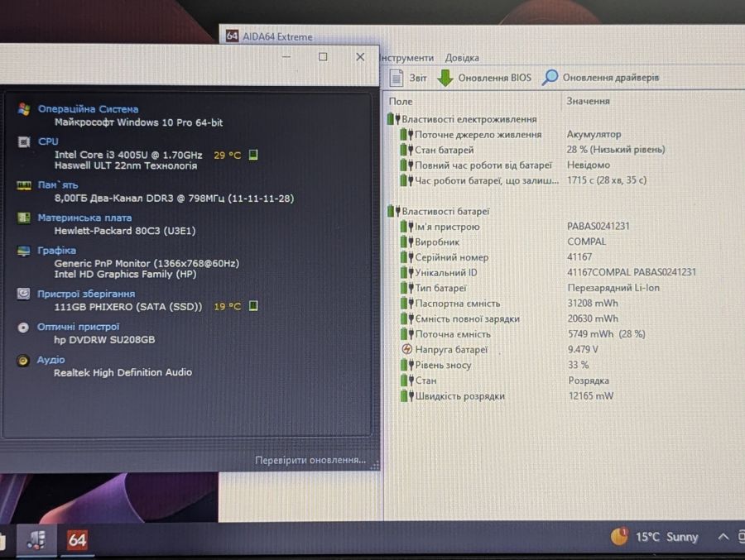Click the Оновлення BIOS button label
This screenshot has height=560, width=745.
coord(495,78)
